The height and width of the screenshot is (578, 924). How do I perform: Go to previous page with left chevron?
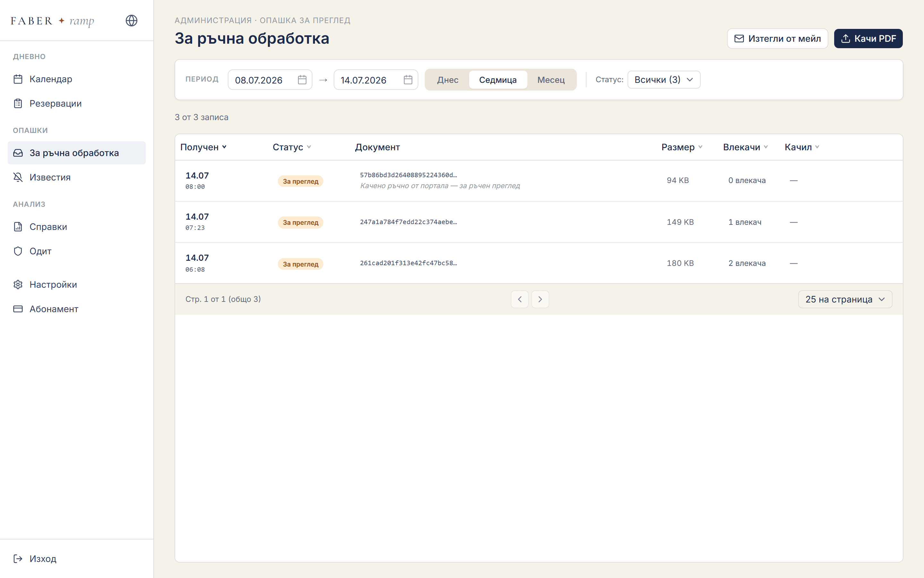click(520, 299)
